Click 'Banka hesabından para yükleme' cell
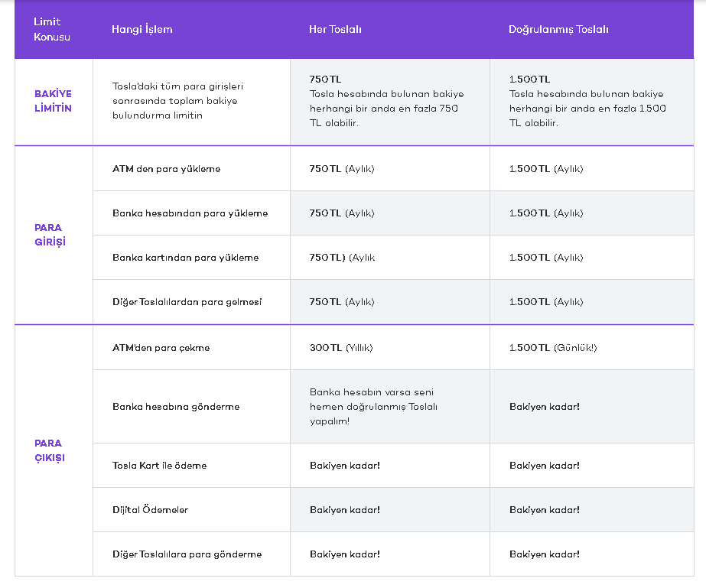This screenshot has height=588, width=706. click(x=190, y=213)
